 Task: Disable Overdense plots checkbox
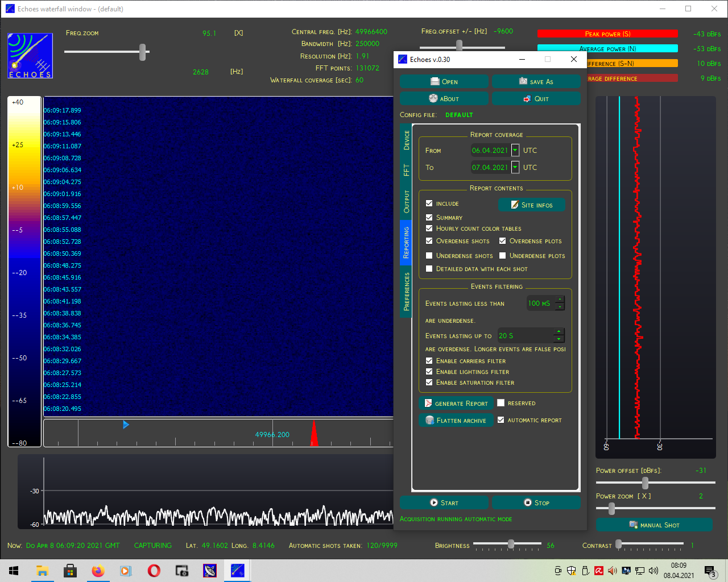point(503,240)
